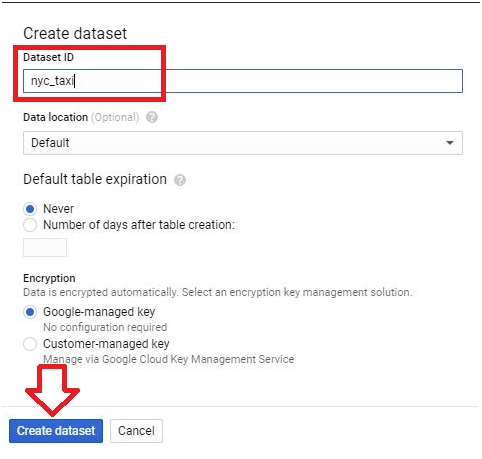Click the Create dataset page heading

point(75,33)
